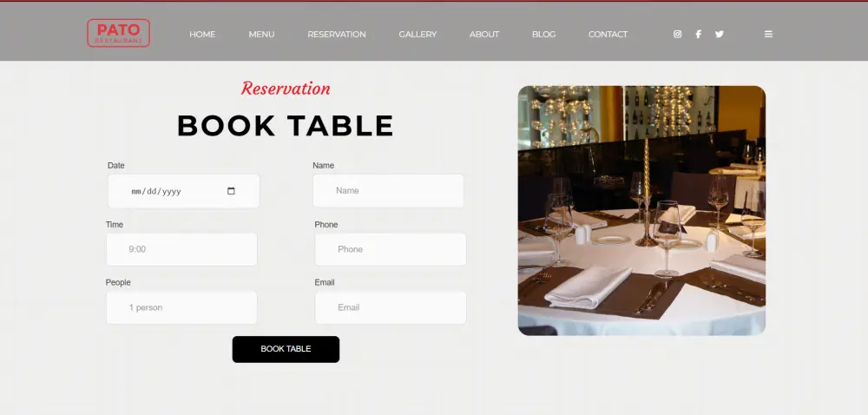Click the PATO Restaurant logo
Image resolution: width=868 pixels, height=415 pixels.
pos(118,33)
